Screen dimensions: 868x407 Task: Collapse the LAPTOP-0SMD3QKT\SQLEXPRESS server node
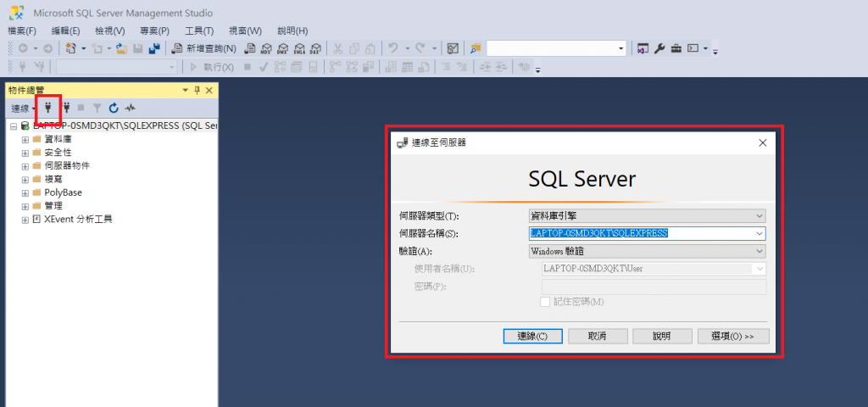click(x=14, y=126)
